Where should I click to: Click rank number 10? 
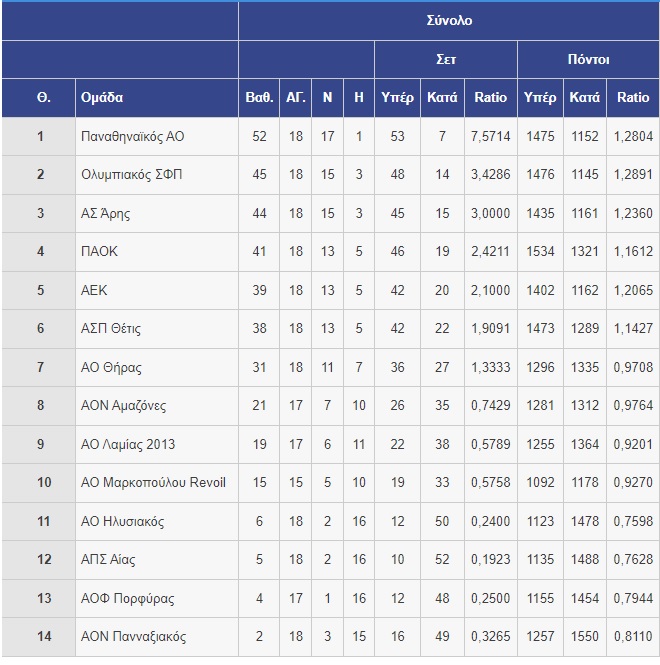coord(44,482)
